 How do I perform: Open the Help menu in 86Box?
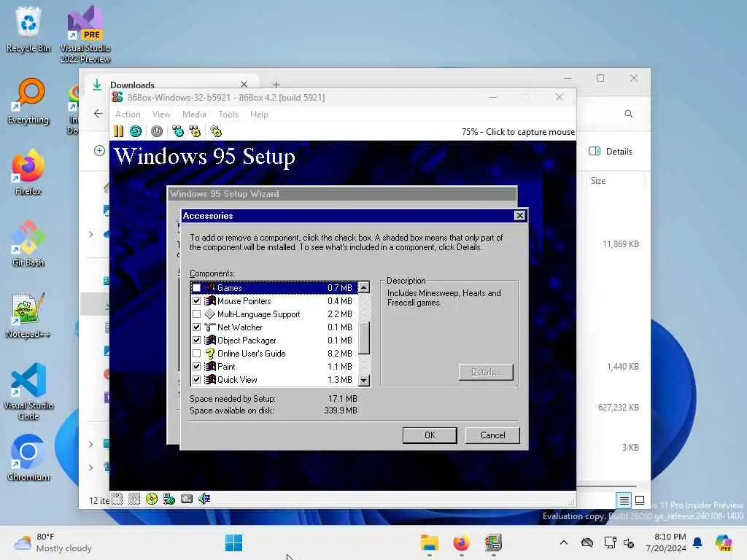pyautogui.click(x=259, y=114)
